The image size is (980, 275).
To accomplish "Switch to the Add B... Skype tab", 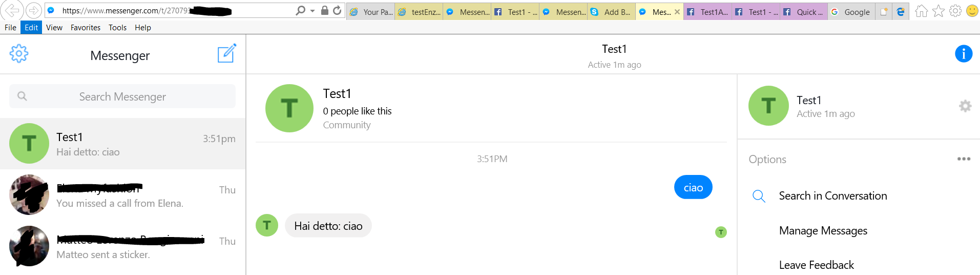I will 611,12.
